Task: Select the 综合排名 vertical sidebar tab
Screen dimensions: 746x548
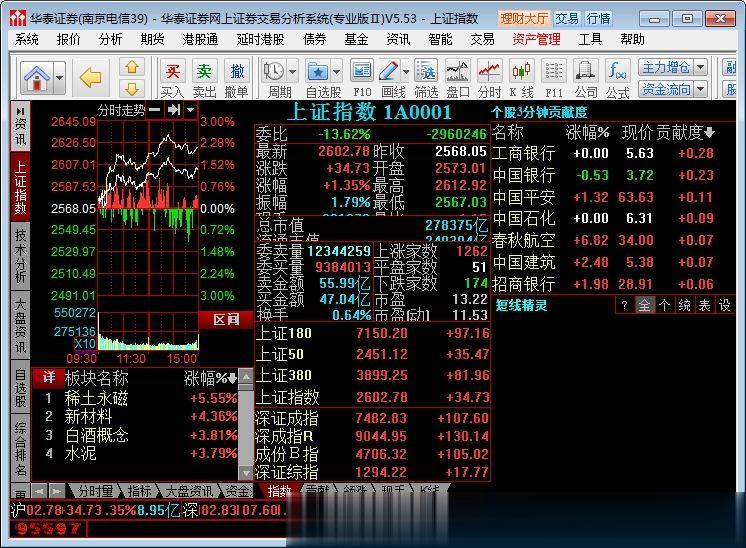Action: click(x=20, y=448)
